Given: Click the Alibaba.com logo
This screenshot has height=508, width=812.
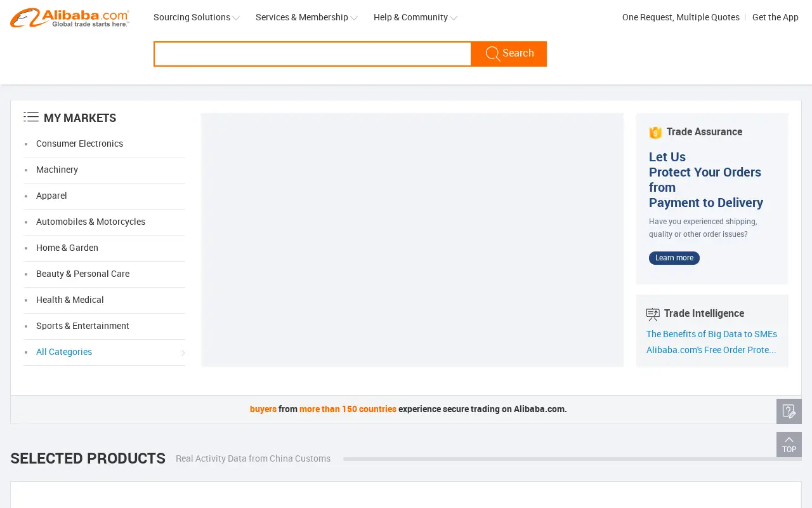Looking at the screenshot, I should pyautogui.click(x=70, y=18).
